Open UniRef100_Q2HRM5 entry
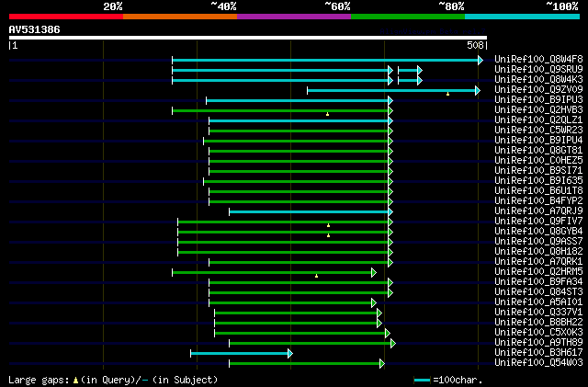This screenshot has height=387, width=588. coord(538,272)
